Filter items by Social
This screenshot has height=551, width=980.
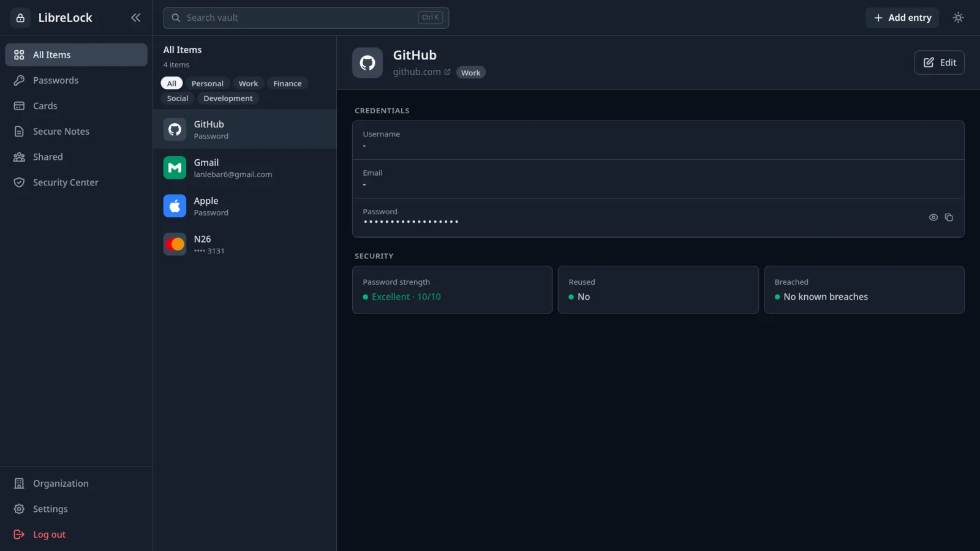[178, 98]
